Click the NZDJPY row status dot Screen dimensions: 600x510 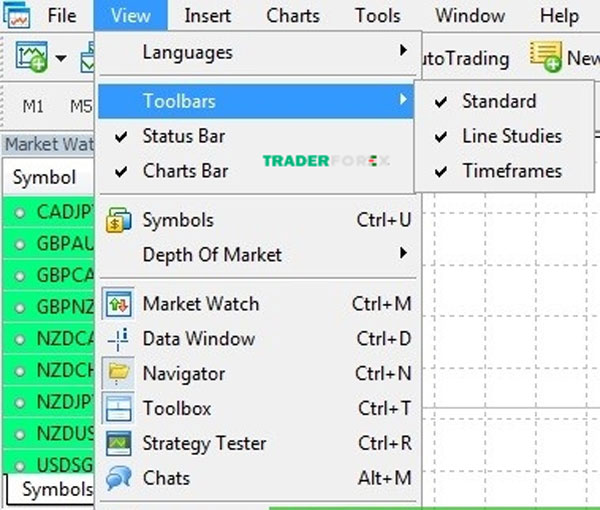pos(19,403)
